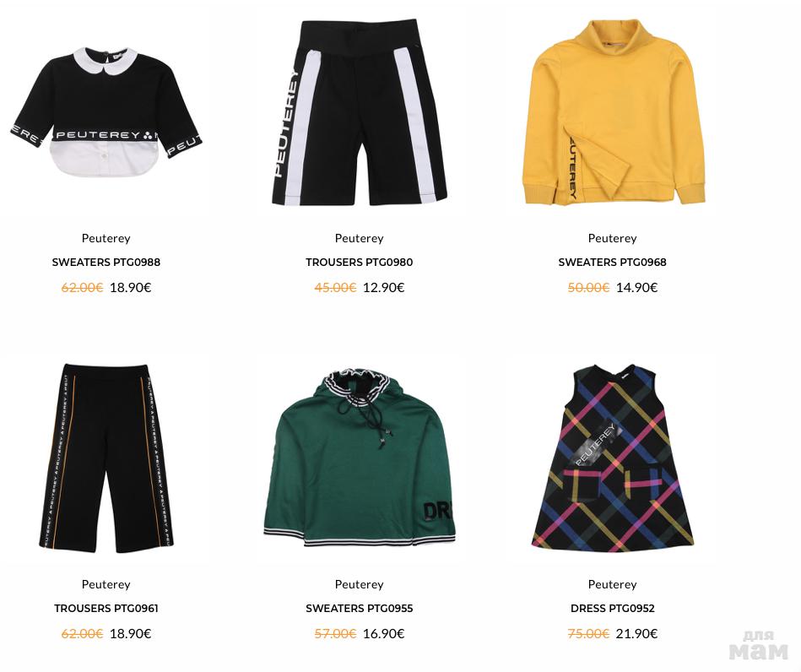The height and width of the screenshot is (672, 801).
Task: Open the black Peuterey collar sweater image
Action: tap(106, 113)
